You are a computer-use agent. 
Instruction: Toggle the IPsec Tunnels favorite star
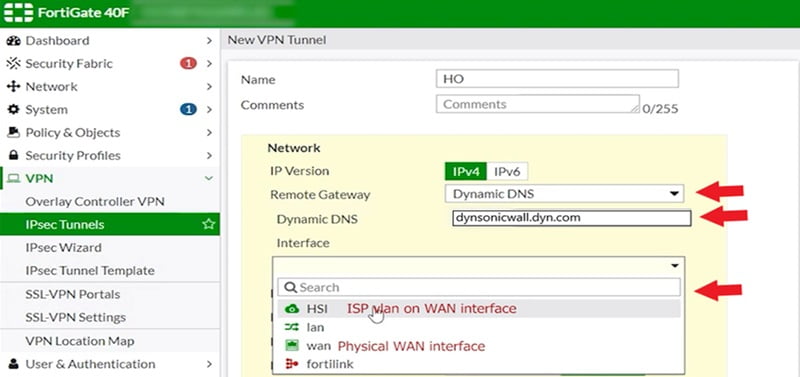208,224
